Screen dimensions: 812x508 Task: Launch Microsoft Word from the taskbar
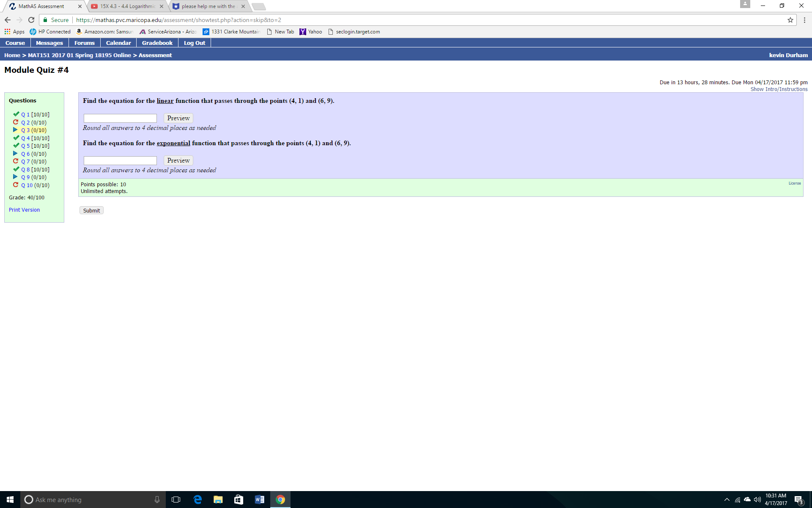(259, 500)
